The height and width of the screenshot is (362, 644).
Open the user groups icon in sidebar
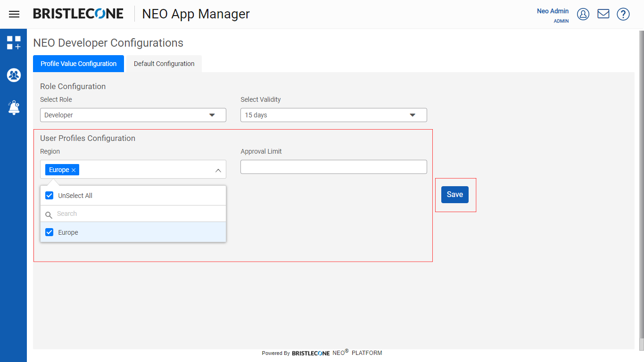[x=14, y=75]
